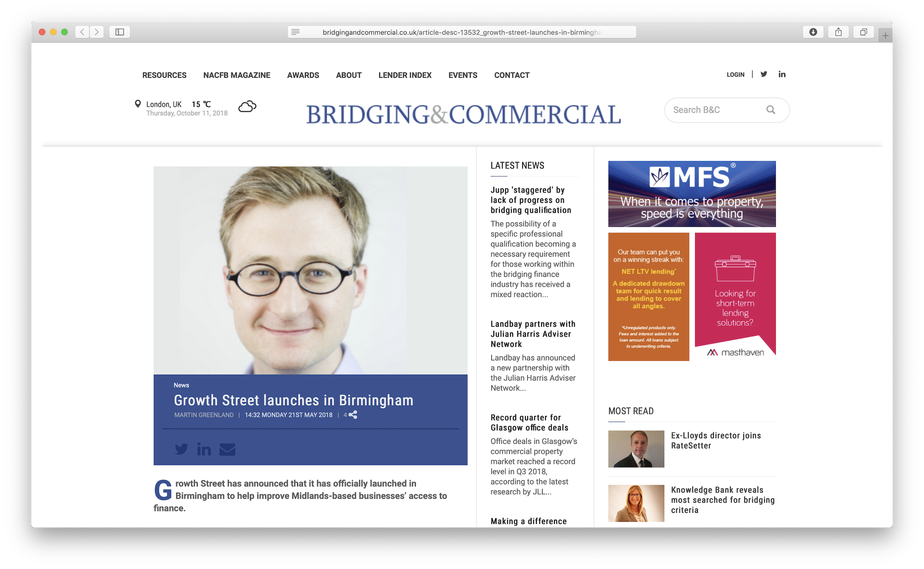Click the cloudy weather icon
Viewport: 924px width, 569px height.
247,107
